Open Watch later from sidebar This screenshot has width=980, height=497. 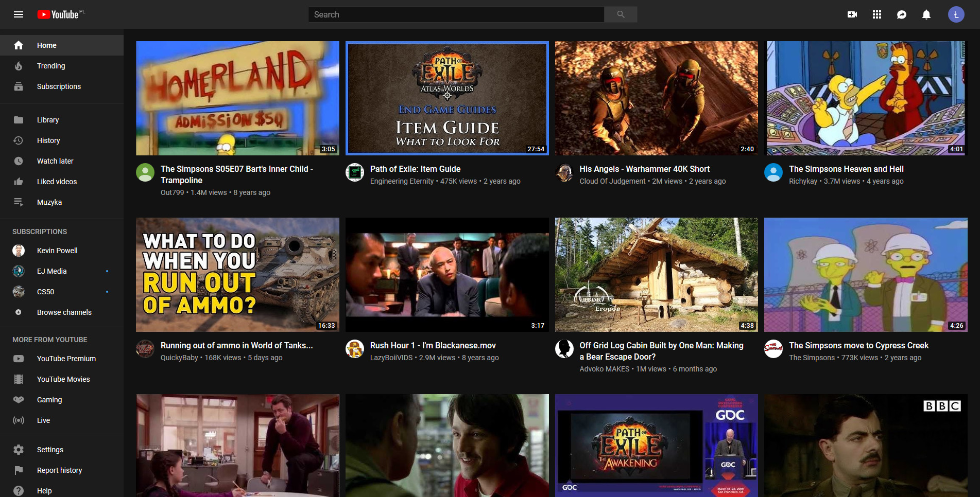(x=62, y=161)
